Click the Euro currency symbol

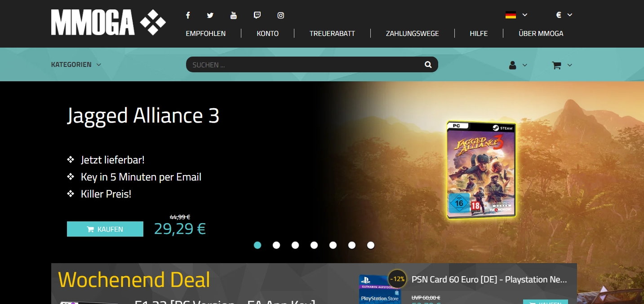point(559,15)
